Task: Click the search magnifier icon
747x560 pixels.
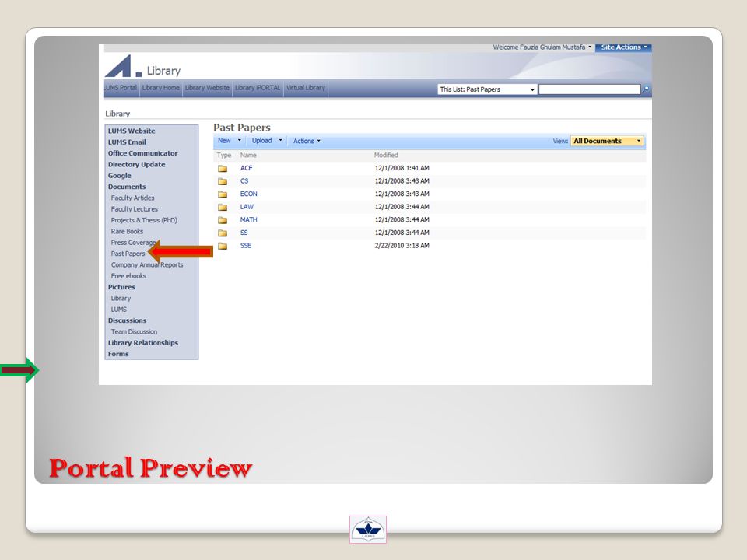Action: [646, 89]
